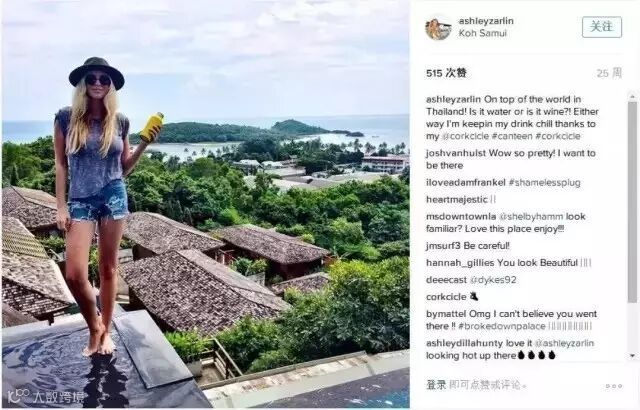Open the #brokedownpalace hashtag
640x410 pixels.
(x=502, y=326)
